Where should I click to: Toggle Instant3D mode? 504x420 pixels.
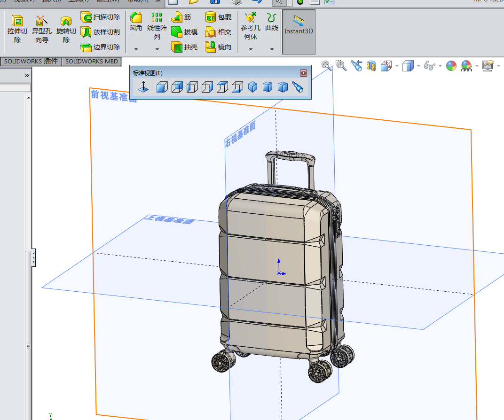click(299, 31)
